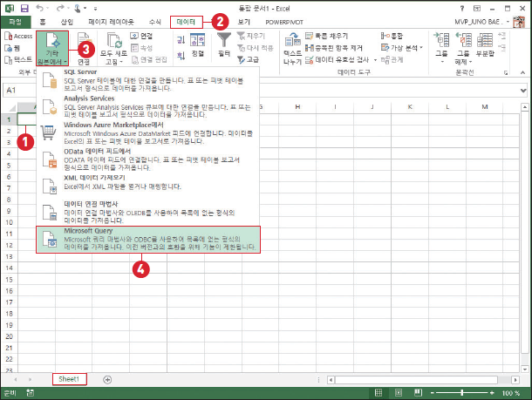
Task: Click 지우기 (Clear filter)
Action: (251, 36)
